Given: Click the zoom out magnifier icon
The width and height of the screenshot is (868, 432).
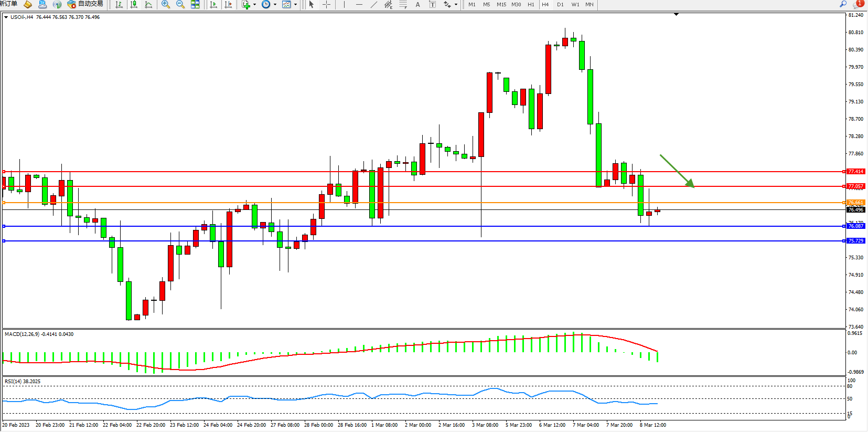Looking at the screenshot, I should 180,5.
